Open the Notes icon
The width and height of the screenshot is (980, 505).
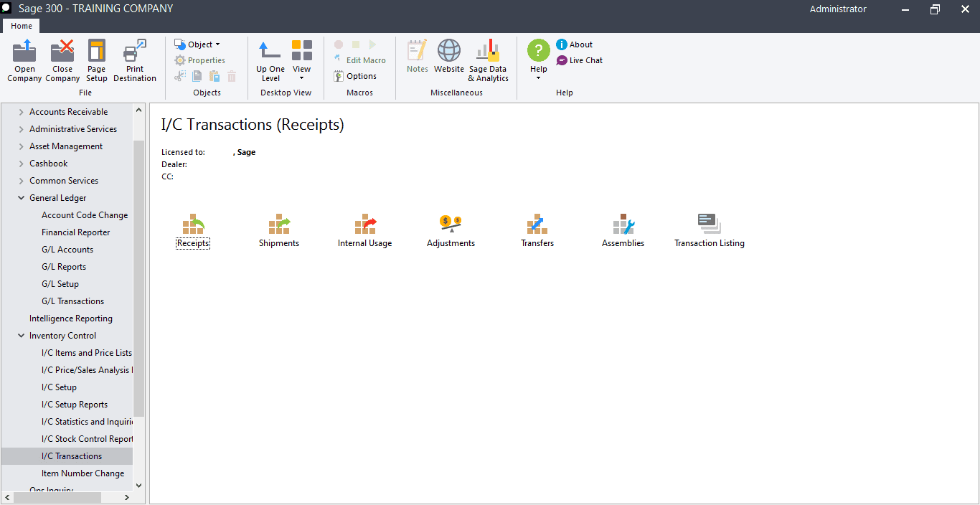click(418, 57)
